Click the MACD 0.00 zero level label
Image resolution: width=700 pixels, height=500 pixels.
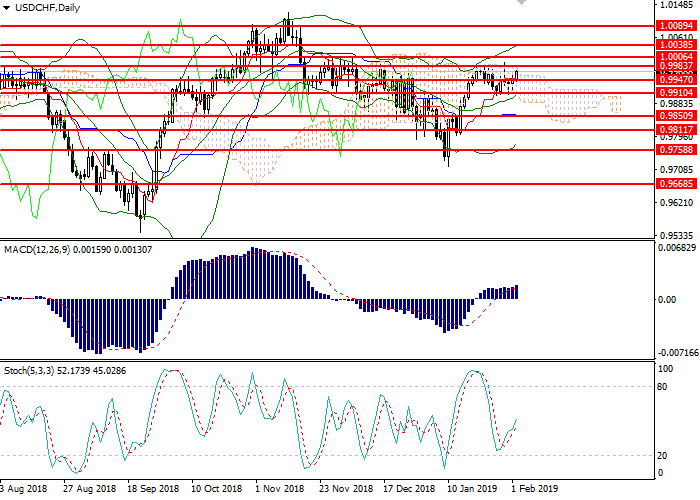667,300
